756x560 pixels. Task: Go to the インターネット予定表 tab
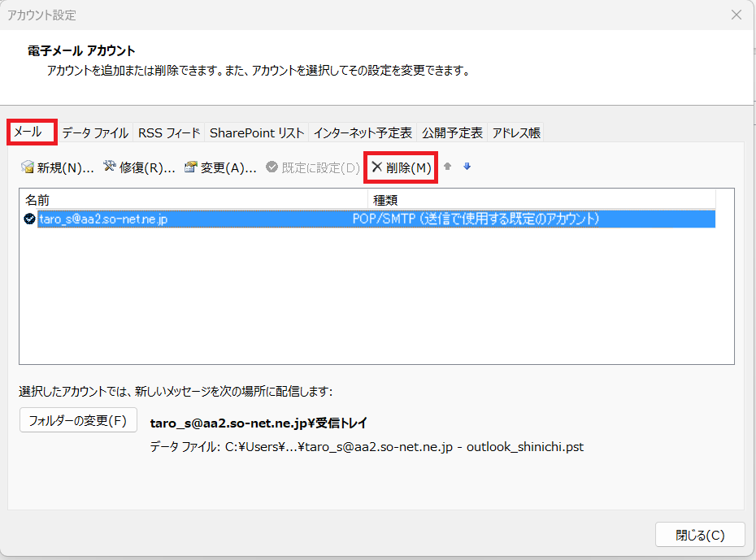[363, 132]
